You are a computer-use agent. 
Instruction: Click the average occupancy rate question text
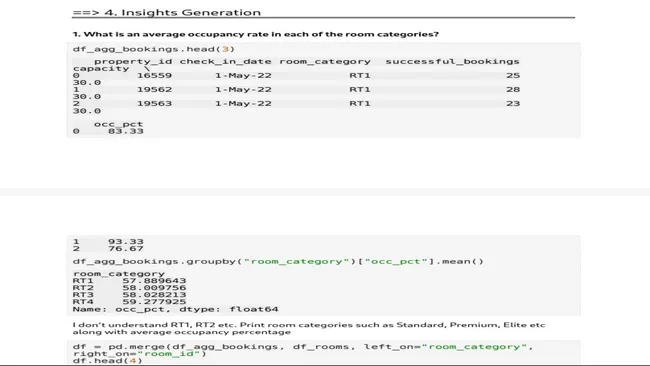tap(256, 34)
